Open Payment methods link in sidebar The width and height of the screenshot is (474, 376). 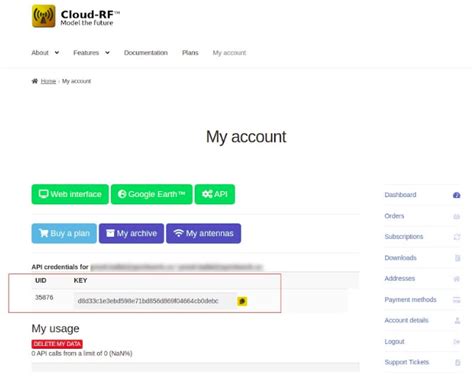[x=410, y=299]
